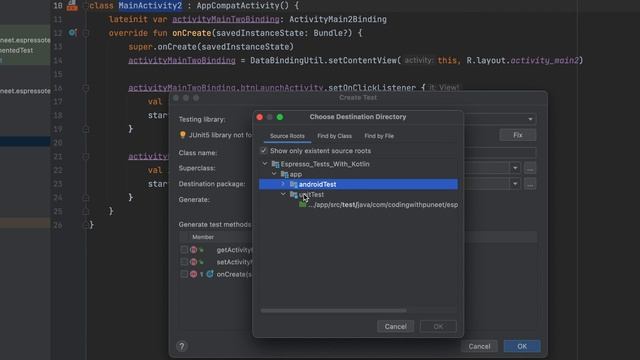640x360 pixels.
Task: Click the JUnit5 warning bulb icon
Action: point(182,135)
